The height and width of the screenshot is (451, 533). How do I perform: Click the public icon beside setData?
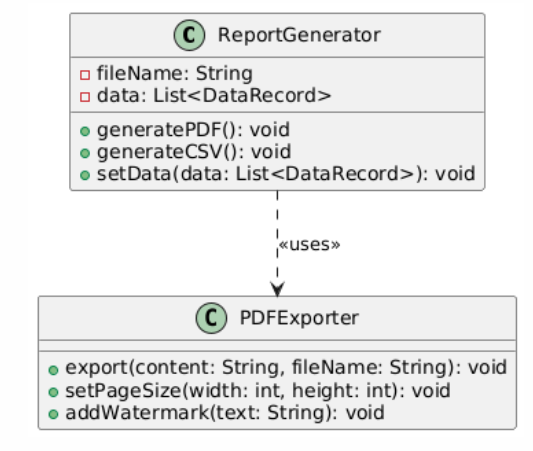85,175
